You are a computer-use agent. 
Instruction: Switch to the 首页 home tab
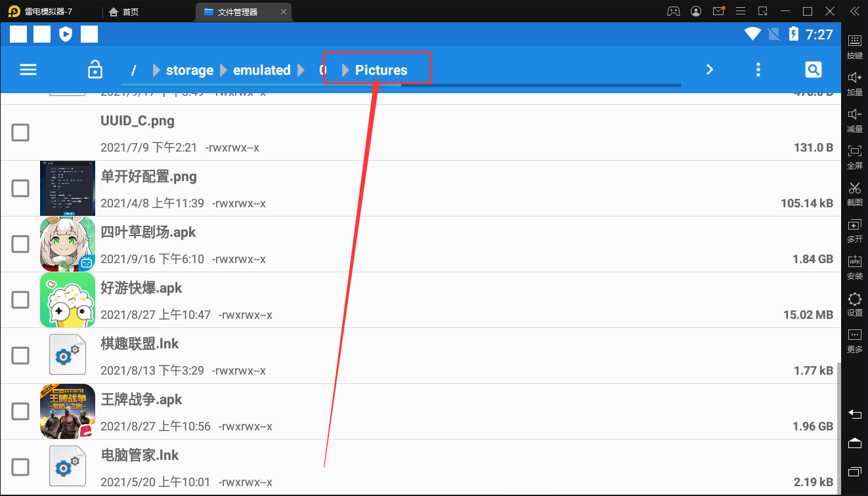pyautogui.click(x=124, y=12)
